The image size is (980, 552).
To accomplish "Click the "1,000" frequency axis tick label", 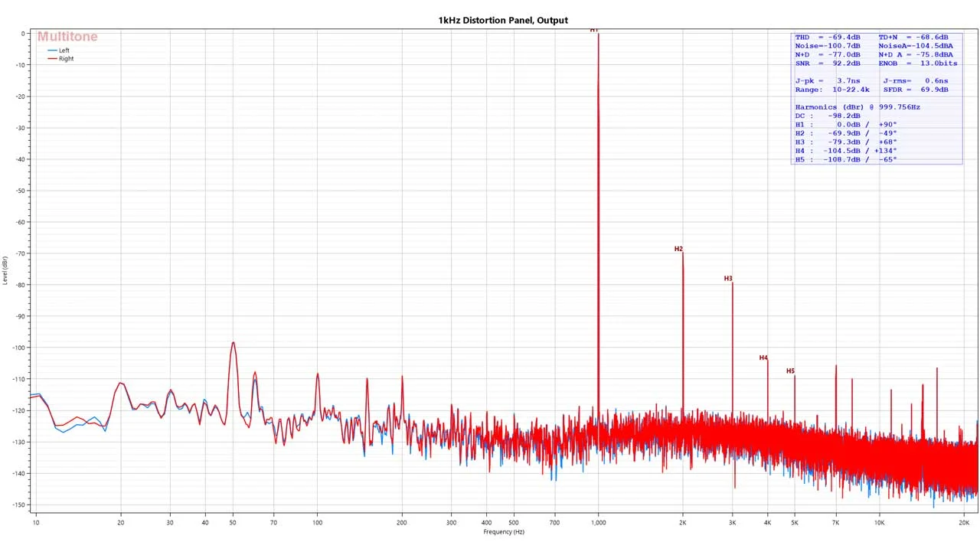I will [x=599, y=523].
